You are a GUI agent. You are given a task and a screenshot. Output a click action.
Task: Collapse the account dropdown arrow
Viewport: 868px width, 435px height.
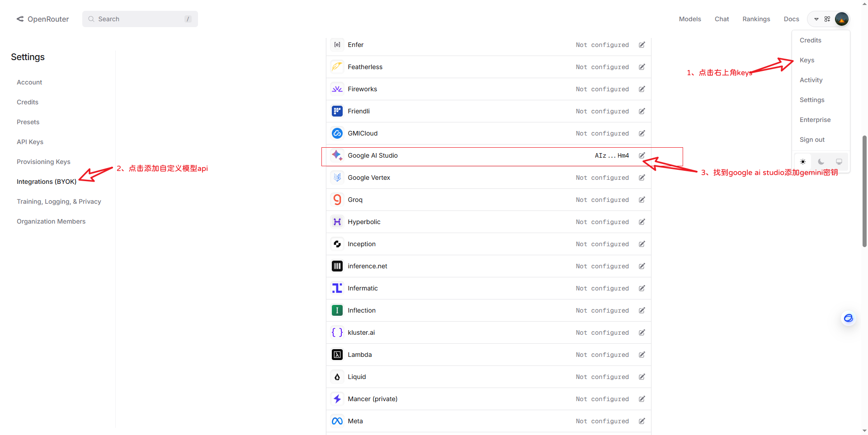[x=816, y=19]
